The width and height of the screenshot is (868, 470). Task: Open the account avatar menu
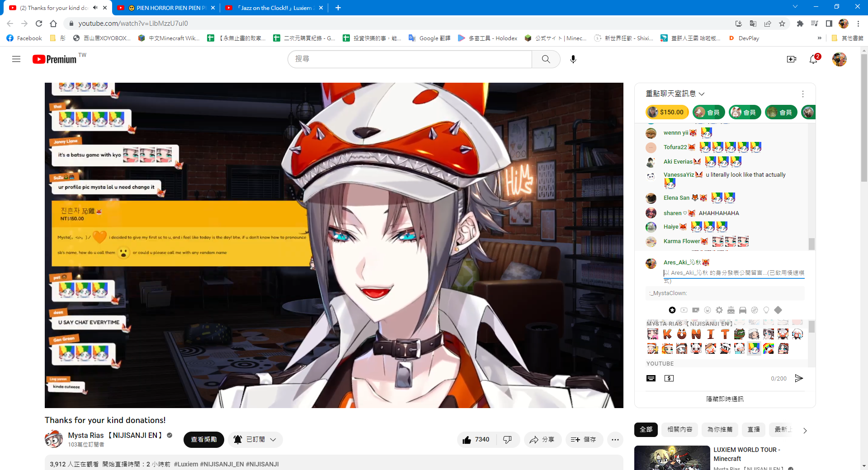point(839,59)
